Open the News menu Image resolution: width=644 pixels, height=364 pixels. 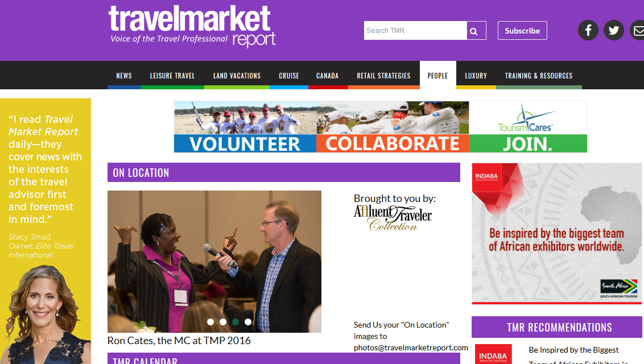coord(124,76)
